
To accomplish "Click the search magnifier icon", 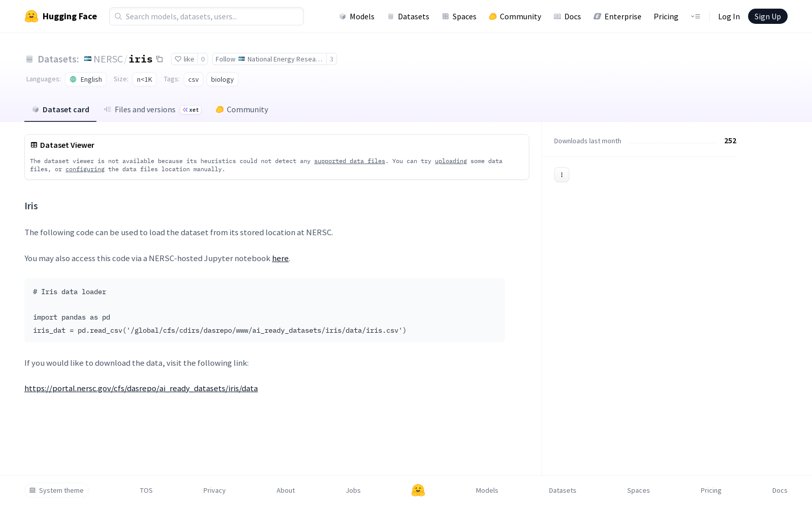I will point(118,16).
